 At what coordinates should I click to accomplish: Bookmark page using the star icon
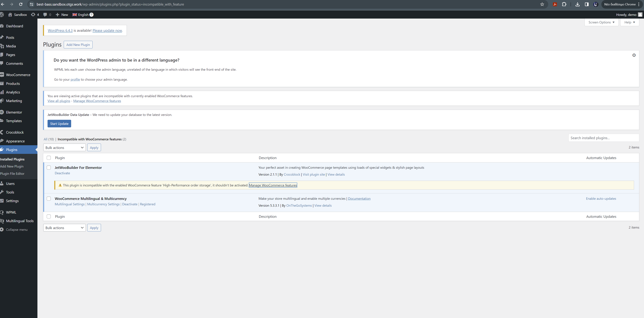[542, 4]
